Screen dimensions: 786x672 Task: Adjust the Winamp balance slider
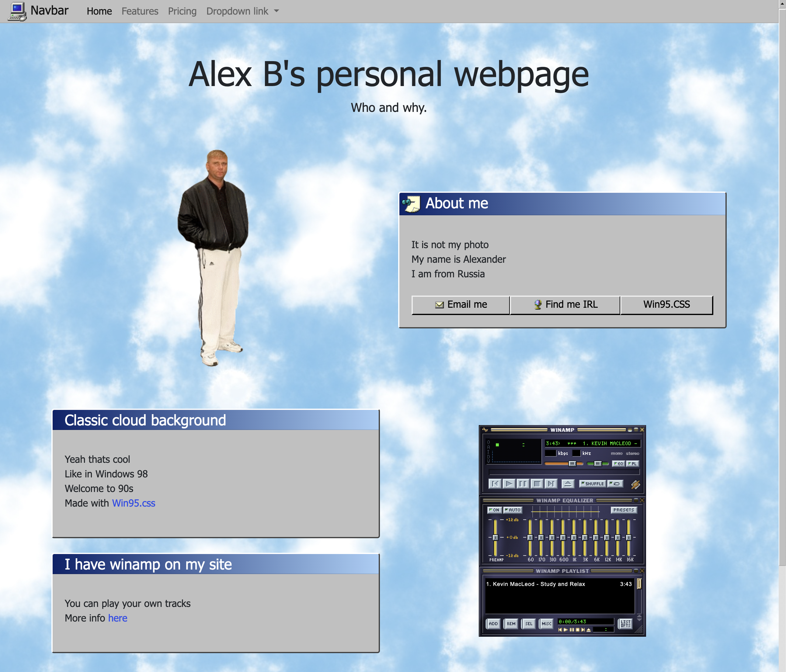pyautogui.click(x=598, y=464)
